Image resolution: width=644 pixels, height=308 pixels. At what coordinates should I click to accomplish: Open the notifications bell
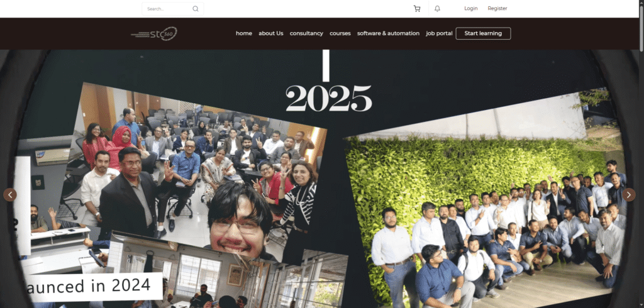coord(438,9)
